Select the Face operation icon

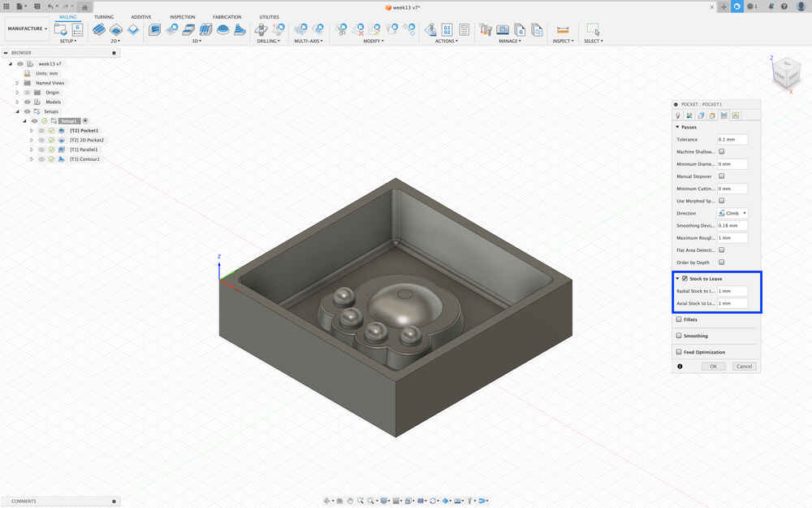click(x=133, y=29)
